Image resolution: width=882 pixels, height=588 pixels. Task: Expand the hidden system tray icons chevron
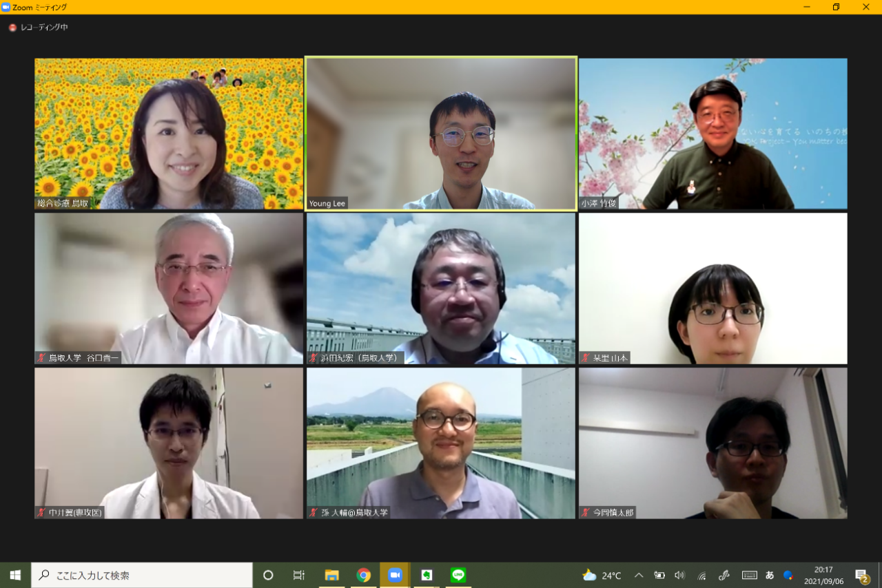(639, 575)
